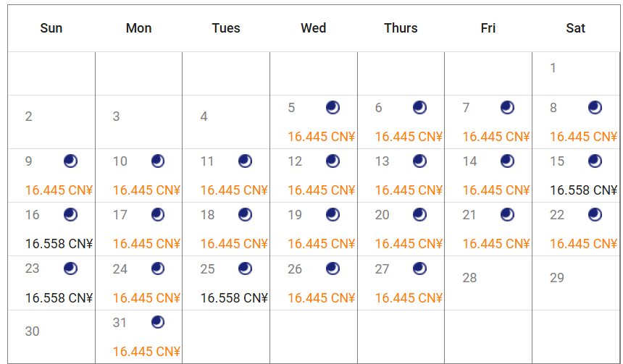The image size is (623, 364).
Task: Click the moon icon on day 5
Action: (x=333, y=108)
